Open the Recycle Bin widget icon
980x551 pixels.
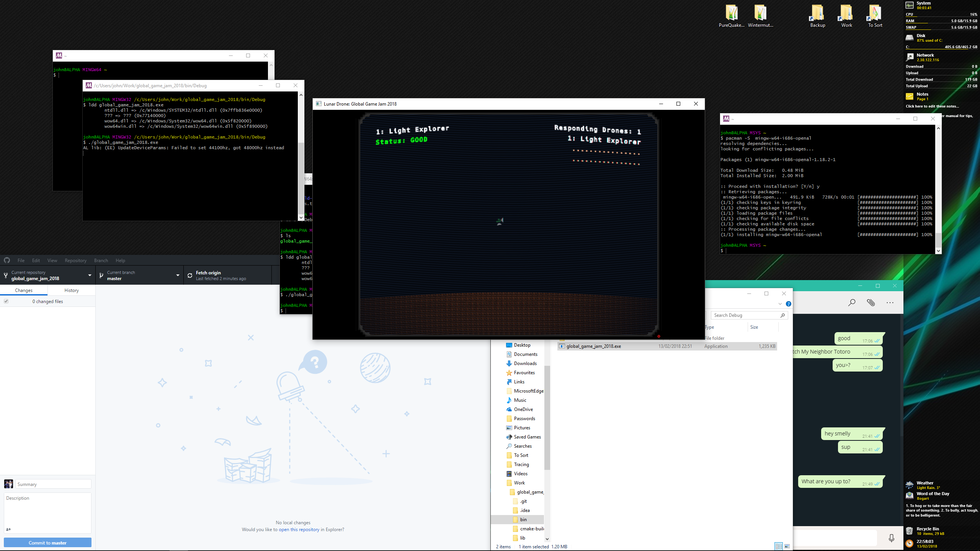[x=910, y=530]
